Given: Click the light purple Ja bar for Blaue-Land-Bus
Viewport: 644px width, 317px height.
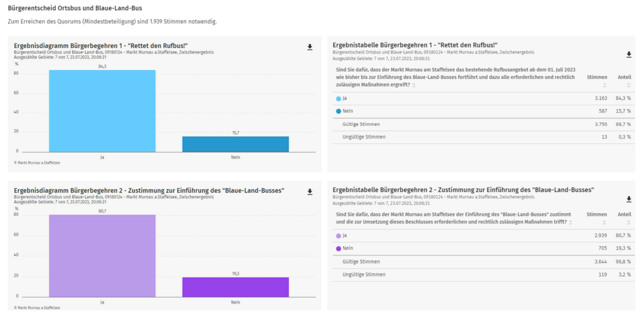Looking at the screenshot, I should coord(102,255).
